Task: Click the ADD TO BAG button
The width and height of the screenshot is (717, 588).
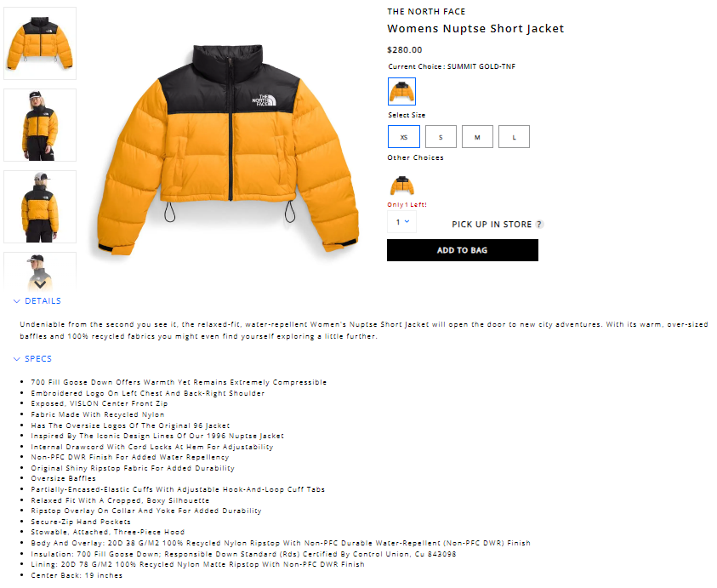Action: (463, 250)
